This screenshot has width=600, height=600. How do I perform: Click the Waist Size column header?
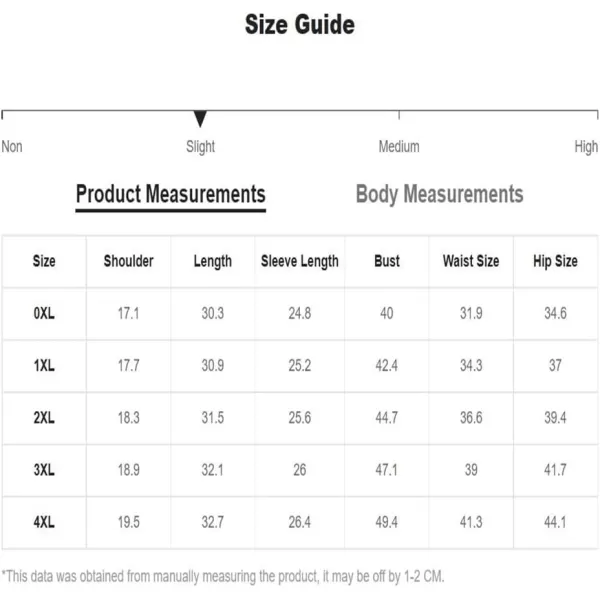pyautogui.click(x=471, y=261)
